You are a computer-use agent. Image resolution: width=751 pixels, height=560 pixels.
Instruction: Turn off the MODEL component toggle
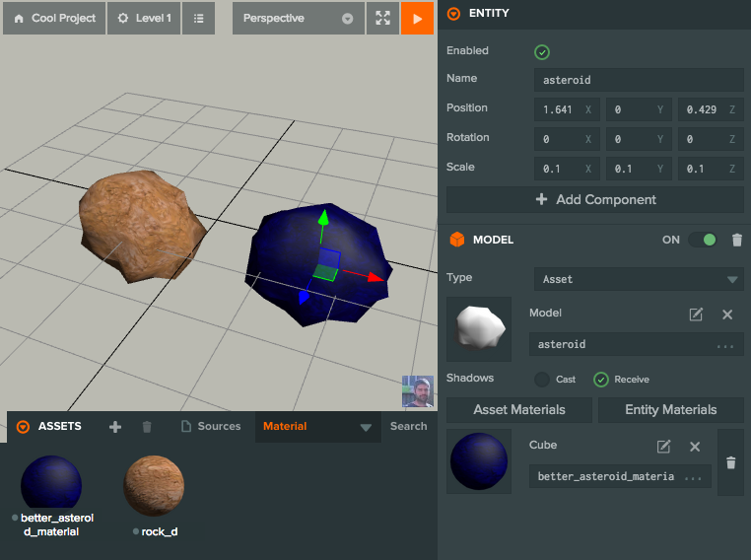(x=703, y=240)
